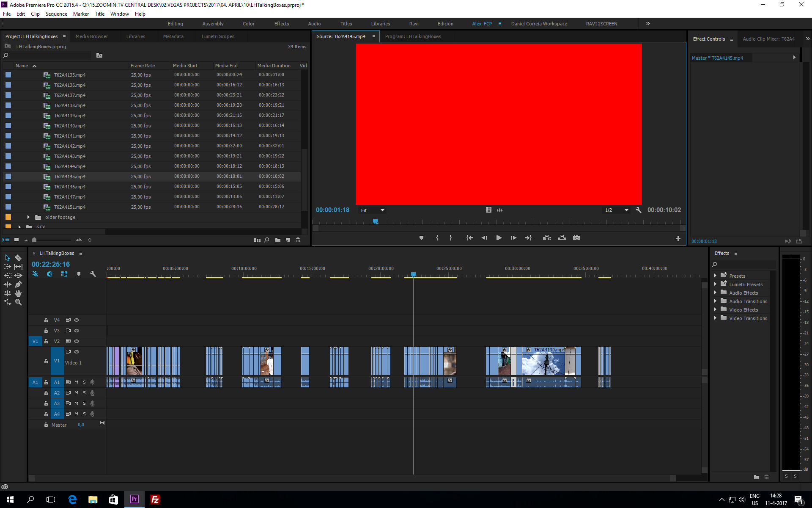Click Insert button in Source monitor
The height and width of the screenshot is (508, 812).
click(x=547, y=238)
